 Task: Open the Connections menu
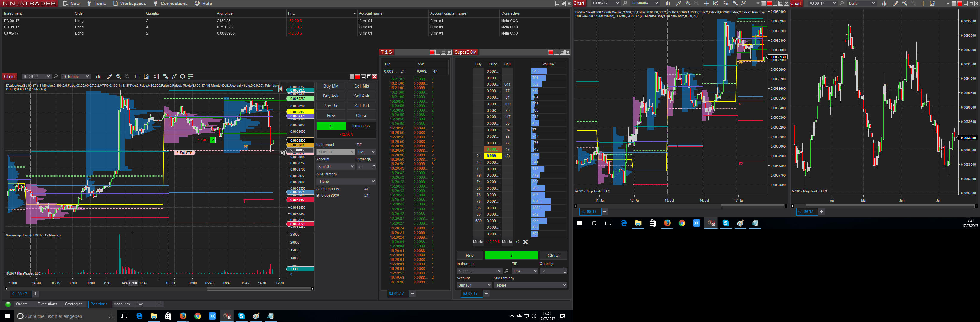170,3
